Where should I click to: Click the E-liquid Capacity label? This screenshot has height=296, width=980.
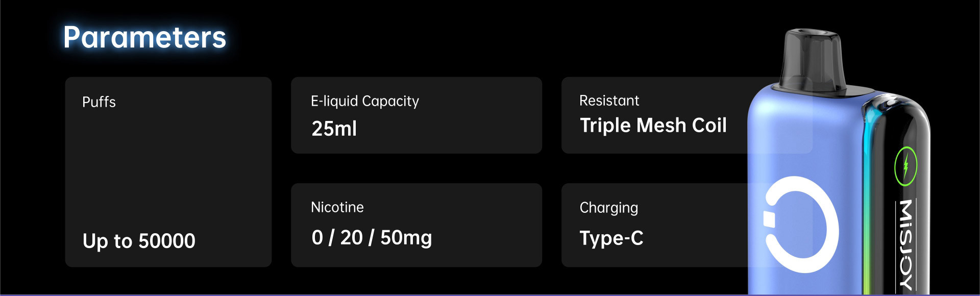coord(364,101)
